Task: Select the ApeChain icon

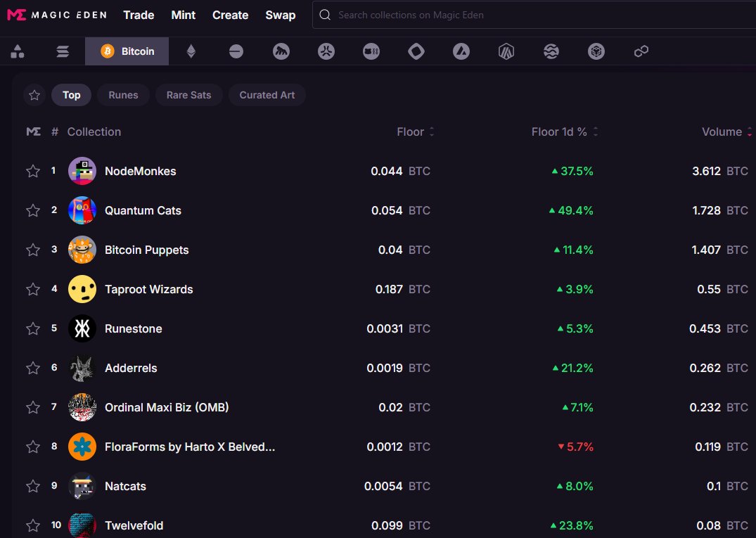Action: [371, 51]
